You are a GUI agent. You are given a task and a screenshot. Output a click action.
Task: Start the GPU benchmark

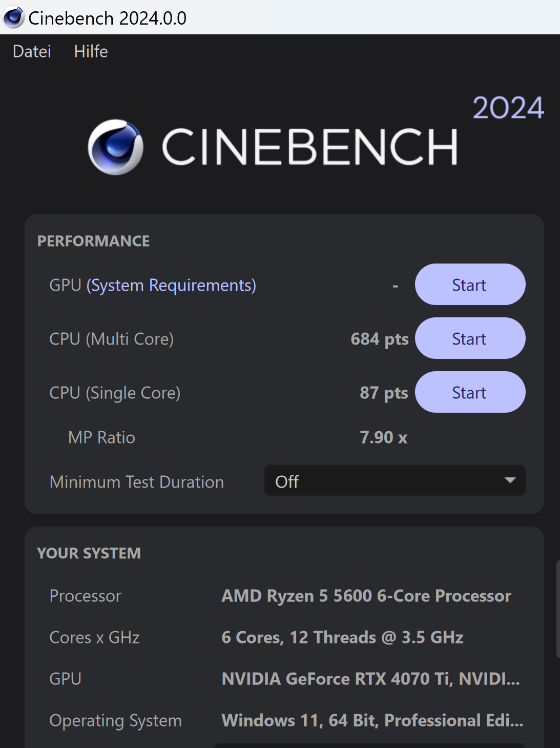click(x=469, y=284)
